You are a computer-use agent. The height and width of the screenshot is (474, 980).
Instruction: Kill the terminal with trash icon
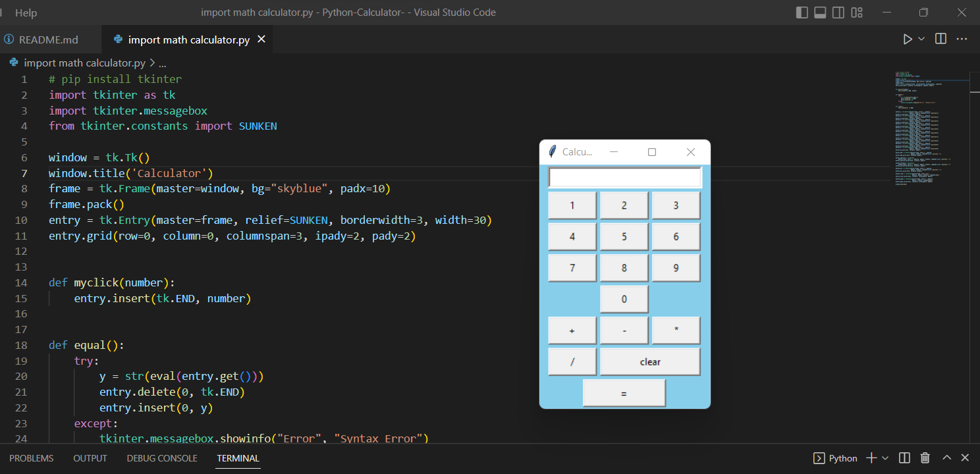925,458
